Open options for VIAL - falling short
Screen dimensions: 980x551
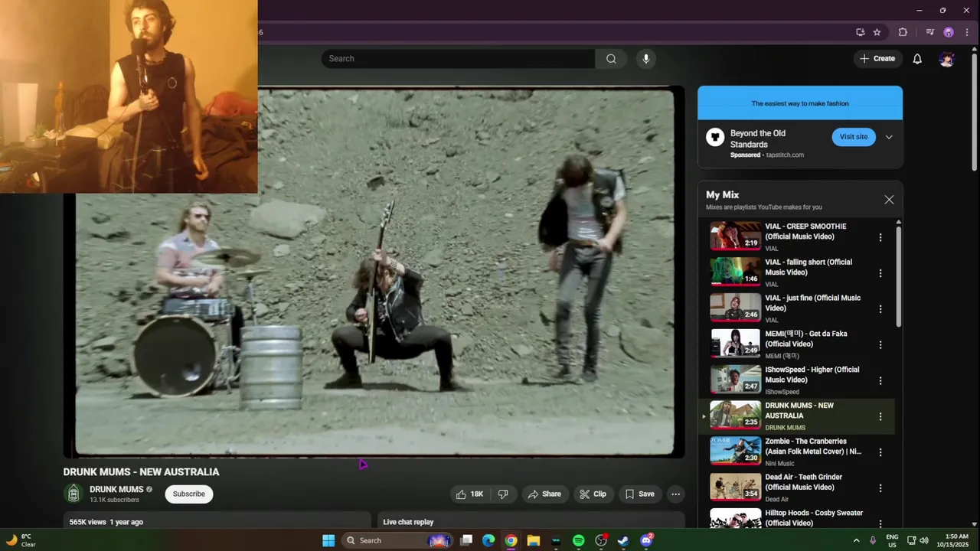[x=880, y=273]
